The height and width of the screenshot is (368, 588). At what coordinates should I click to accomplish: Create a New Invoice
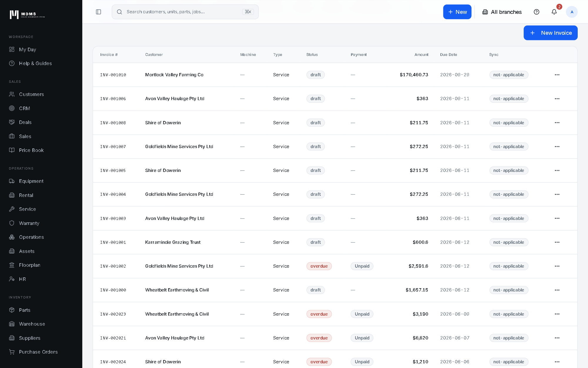coord(550,33)
